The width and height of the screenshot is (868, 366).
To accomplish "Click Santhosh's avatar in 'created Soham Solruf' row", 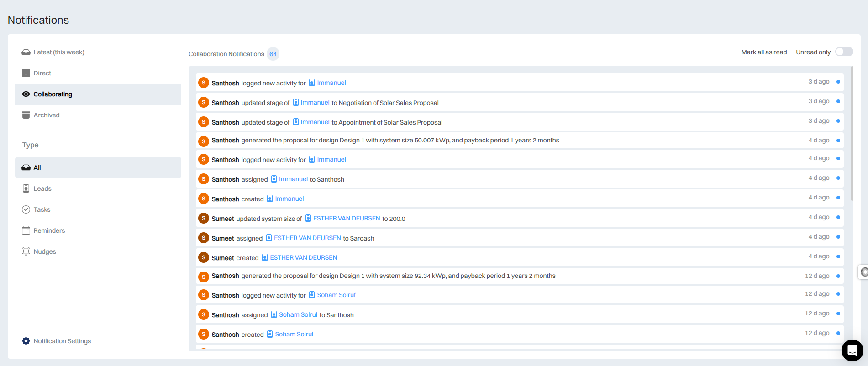I will [204, 334].
